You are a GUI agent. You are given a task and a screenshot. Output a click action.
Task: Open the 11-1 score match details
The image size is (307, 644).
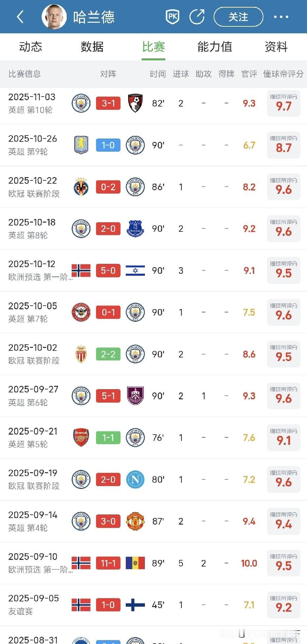click(108, 563)
